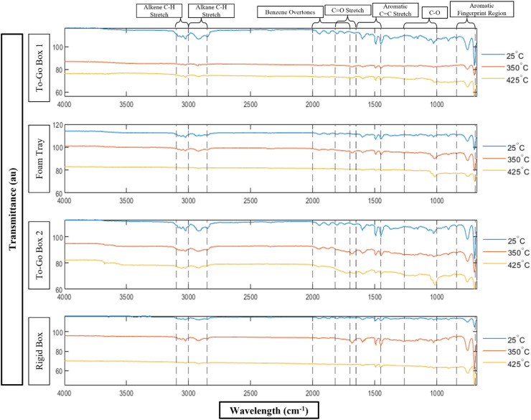Click the 2500 tick under To-Go Box 1
531x420 pixels.
[250, 104]
